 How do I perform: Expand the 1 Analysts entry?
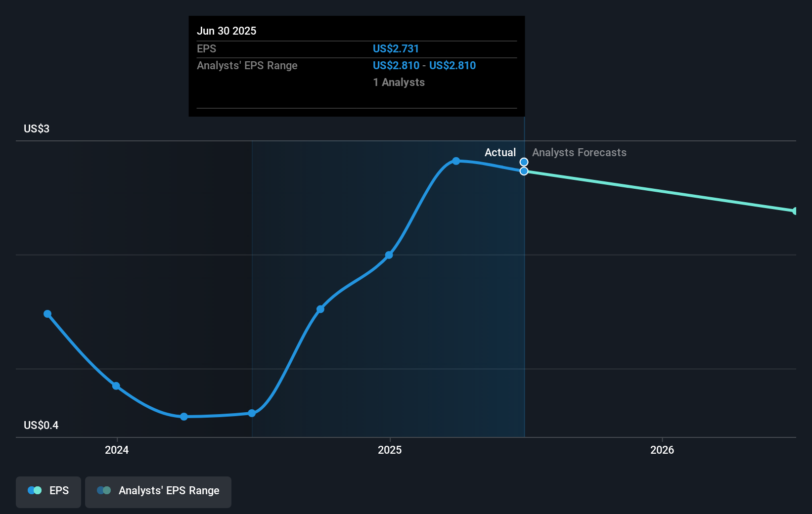399,83
